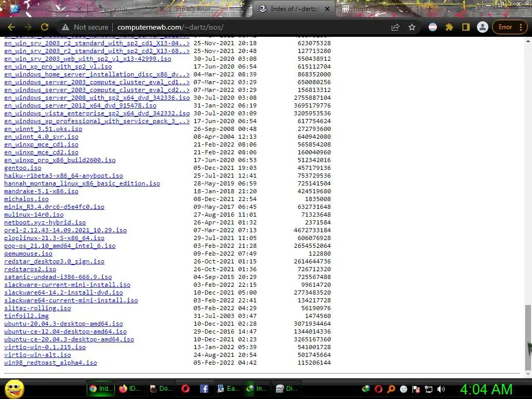Click the flag with red X tray icon
Viewport: 532px width, 399px height.
pyautogui.click(x=416, y=389)
